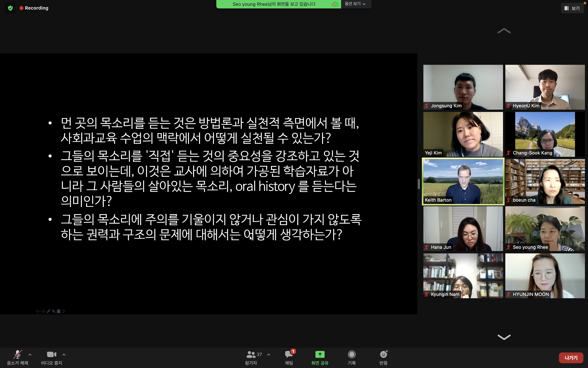Select Keith Barton's highlighted video thumbnail
Image resolution: width=588 pixels, height=368 pixels.
pos(463,181)
